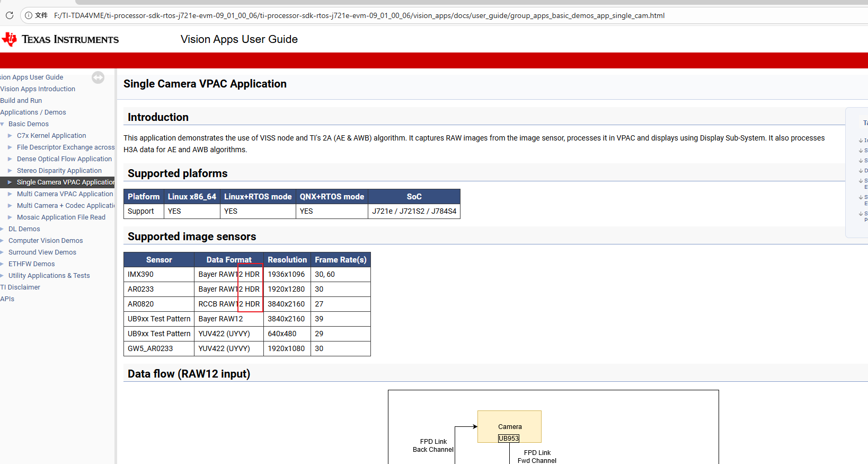Screen dimensions: 868x464
Task: Open Applications / Demos in sidebar
Action: tap(33, 112)
